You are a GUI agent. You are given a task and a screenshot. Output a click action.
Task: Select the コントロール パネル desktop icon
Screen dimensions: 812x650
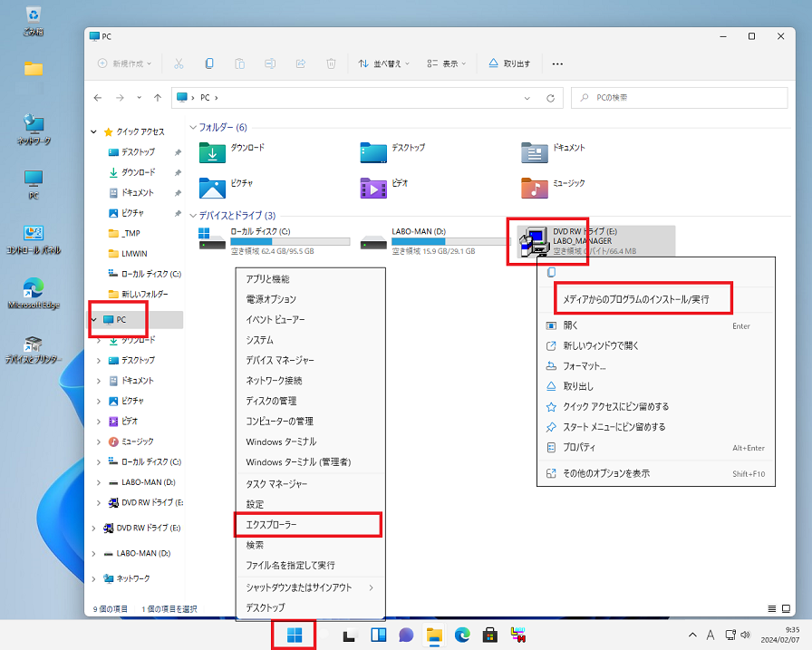pos(34,240)
